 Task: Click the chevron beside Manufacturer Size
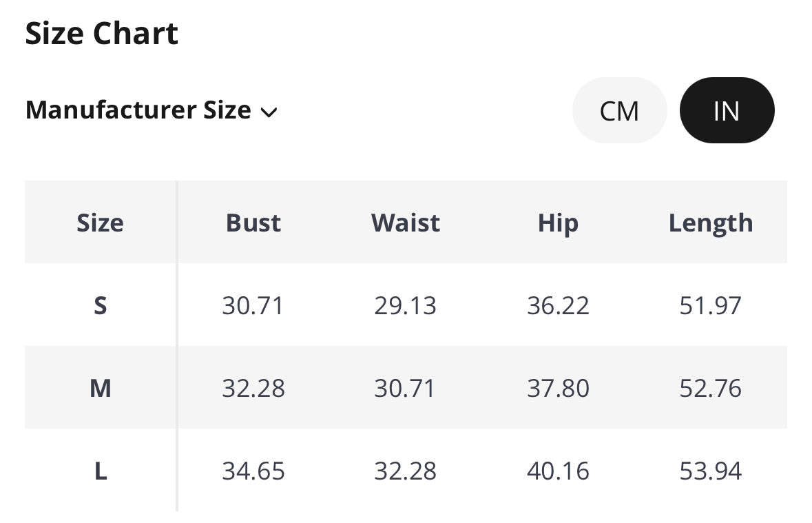(x=269, y=112)
